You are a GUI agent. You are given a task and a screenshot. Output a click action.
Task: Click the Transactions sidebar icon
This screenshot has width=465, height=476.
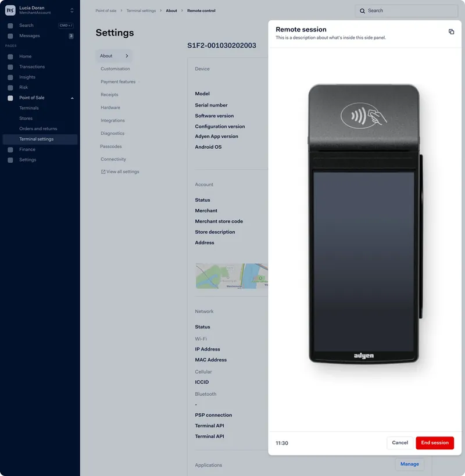pos(10,67)
